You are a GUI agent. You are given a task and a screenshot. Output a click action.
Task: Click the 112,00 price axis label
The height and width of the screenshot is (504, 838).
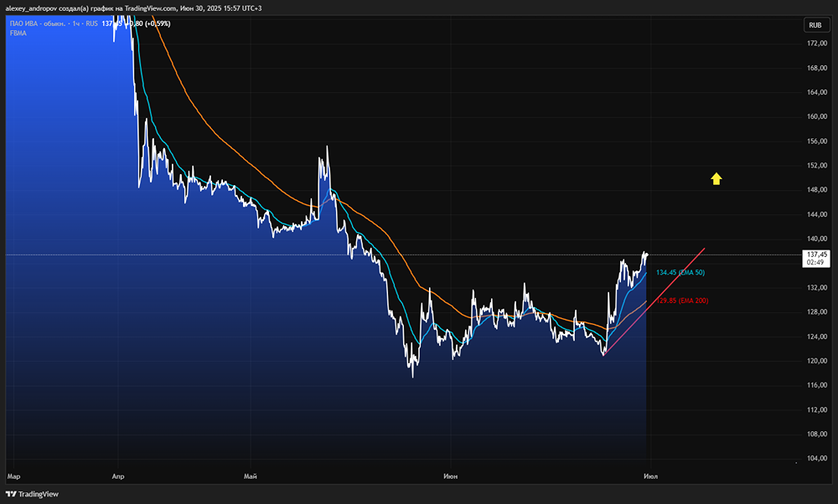pos(816,409)
